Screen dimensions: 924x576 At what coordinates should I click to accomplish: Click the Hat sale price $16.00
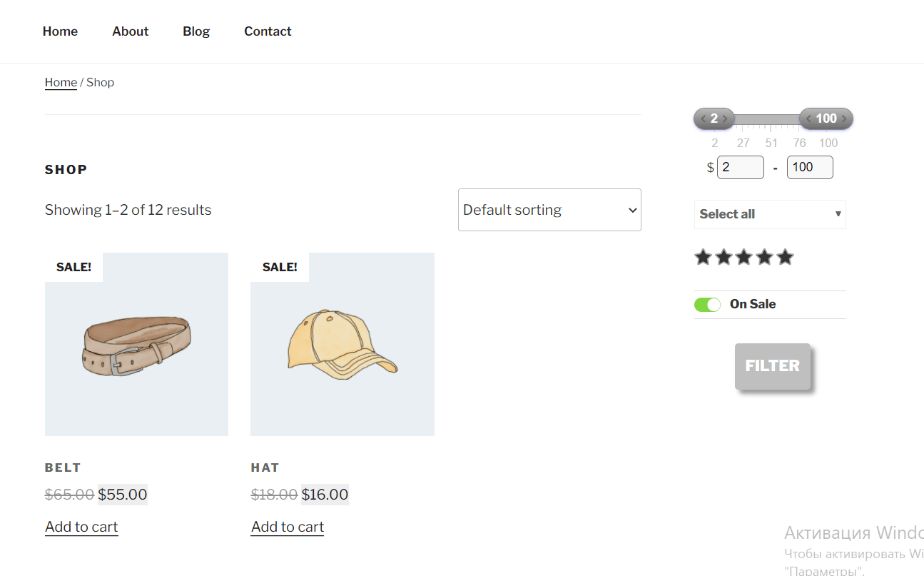tap(325, 495)
